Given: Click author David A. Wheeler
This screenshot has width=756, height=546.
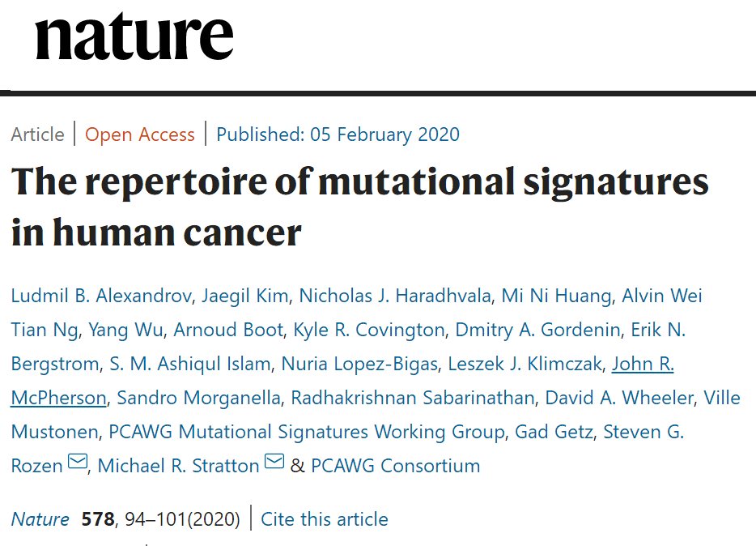Looking at the screenshot, I should (619, 398).
